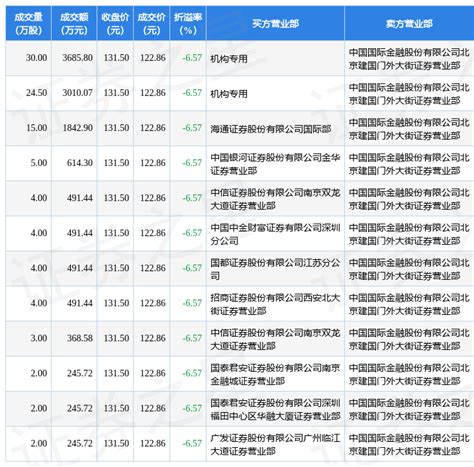474x467 pixels.
Task: Click the 卖方营业部 column header
Action: (409, 24)
